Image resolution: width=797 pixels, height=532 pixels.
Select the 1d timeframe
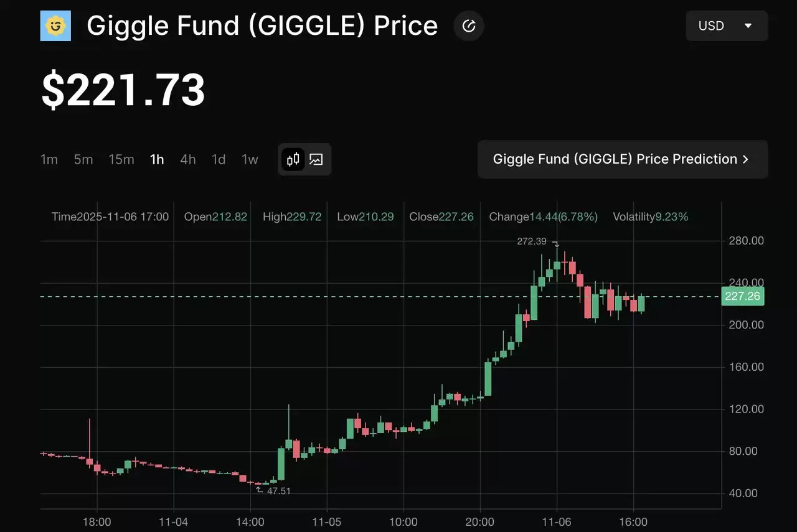pos(219,159)
